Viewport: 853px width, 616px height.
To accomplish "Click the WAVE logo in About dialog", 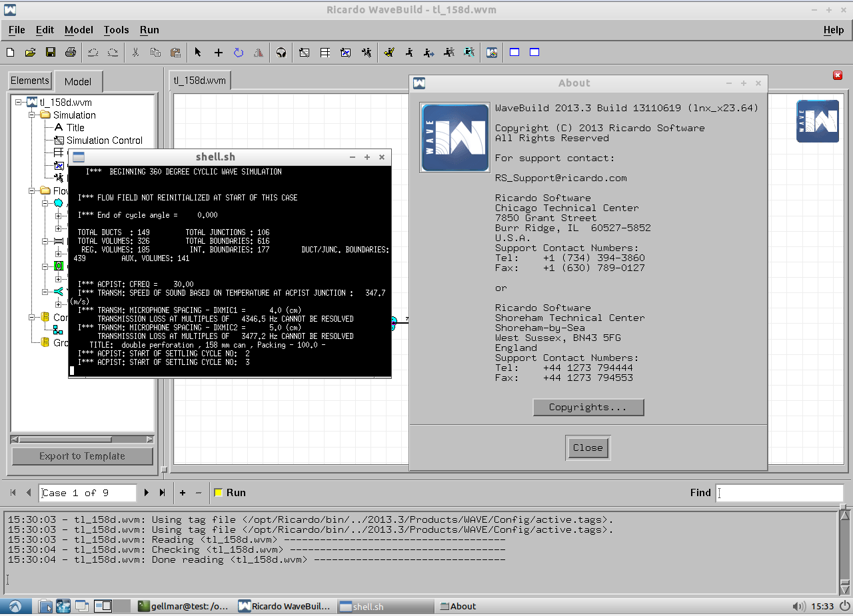I will [454, 138].
